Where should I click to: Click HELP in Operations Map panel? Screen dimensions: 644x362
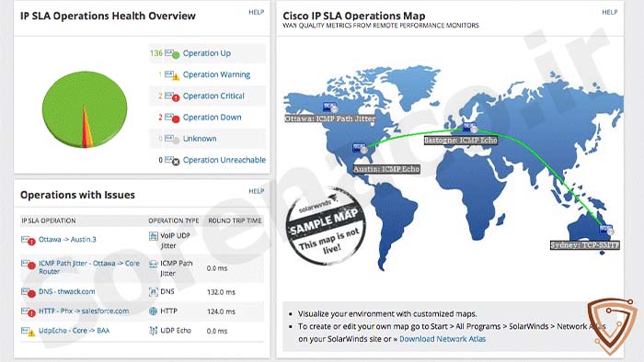(609, 12)
